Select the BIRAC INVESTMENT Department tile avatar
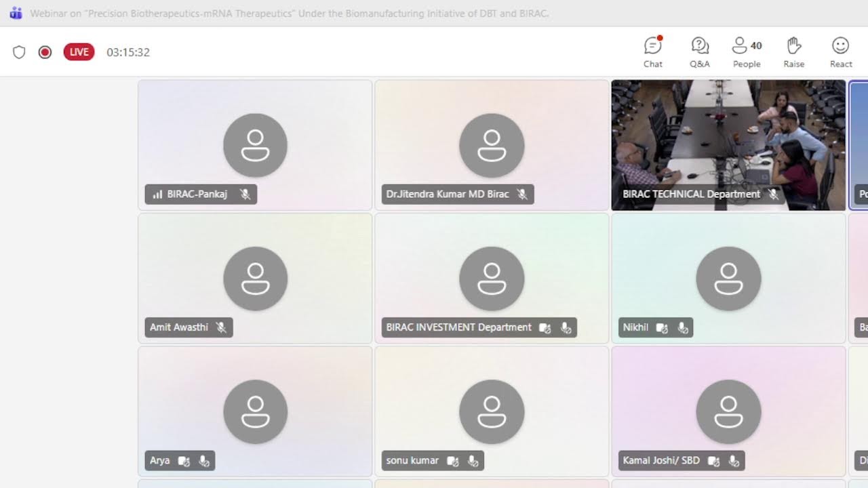The height and width of the screenshot is (488, 868). click(492, 279)
